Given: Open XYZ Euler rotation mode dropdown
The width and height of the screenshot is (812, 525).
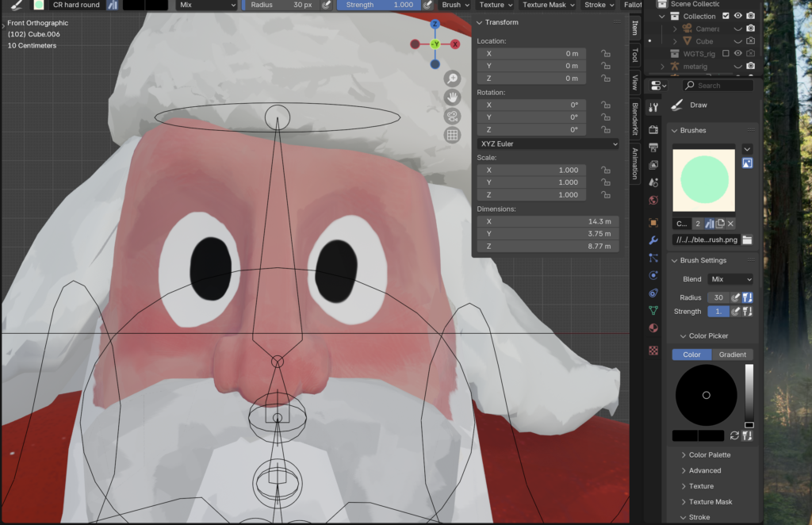Looking at the screenshot, I should click(x=548, y=144).
